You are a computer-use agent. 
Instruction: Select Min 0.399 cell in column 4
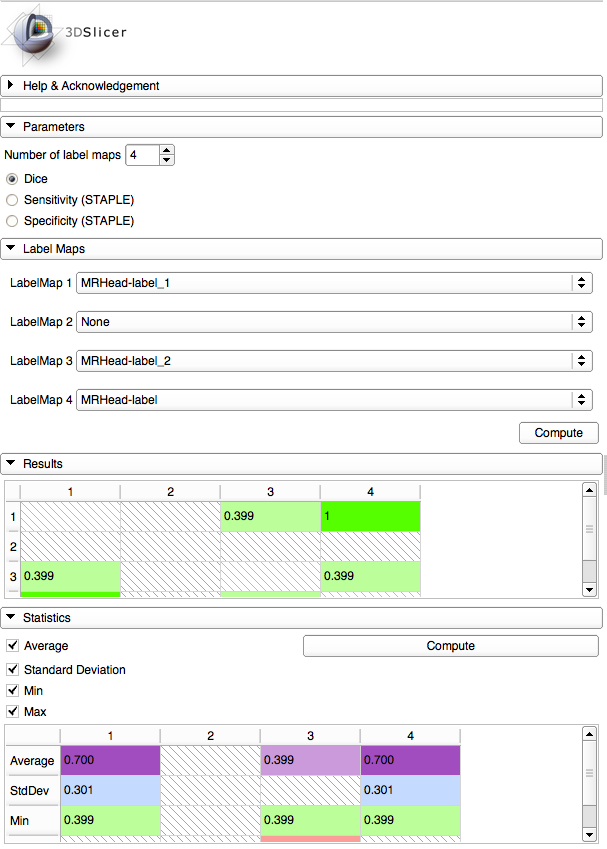(410, 820)
